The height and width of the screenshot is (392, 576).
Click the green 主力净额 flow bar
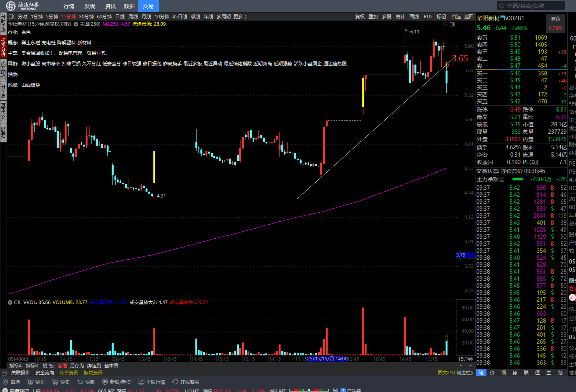(x=517, y=179)
